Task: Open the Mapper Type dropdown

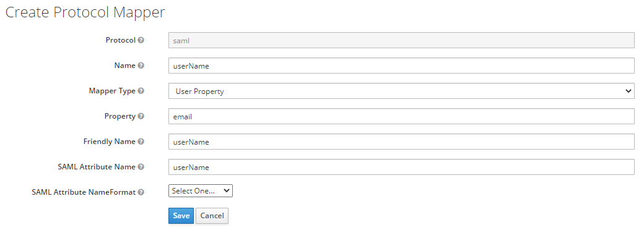Action: pos(401,91)
